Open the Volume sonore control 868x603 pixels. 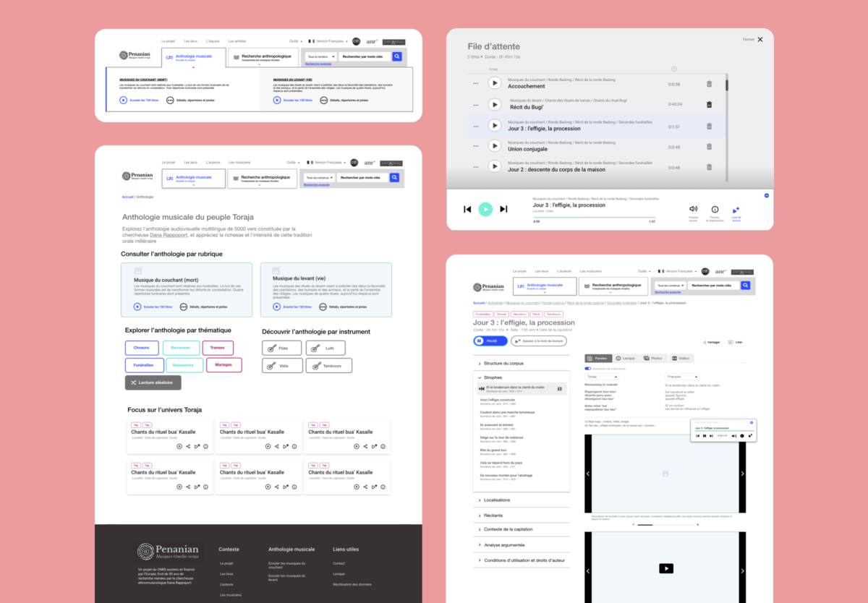click(x=693, y=209)
